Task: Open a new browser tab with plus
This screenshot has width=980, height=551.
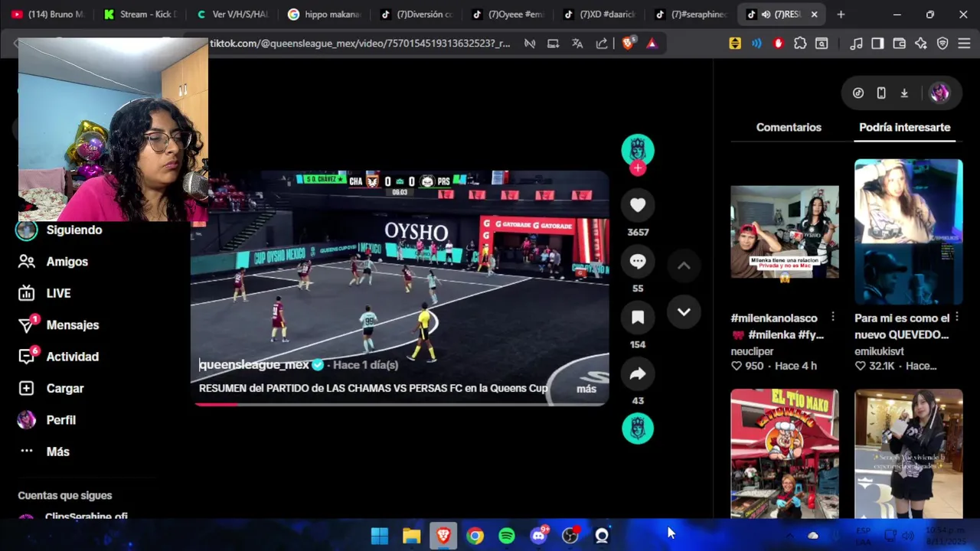Action: point(841,15)
